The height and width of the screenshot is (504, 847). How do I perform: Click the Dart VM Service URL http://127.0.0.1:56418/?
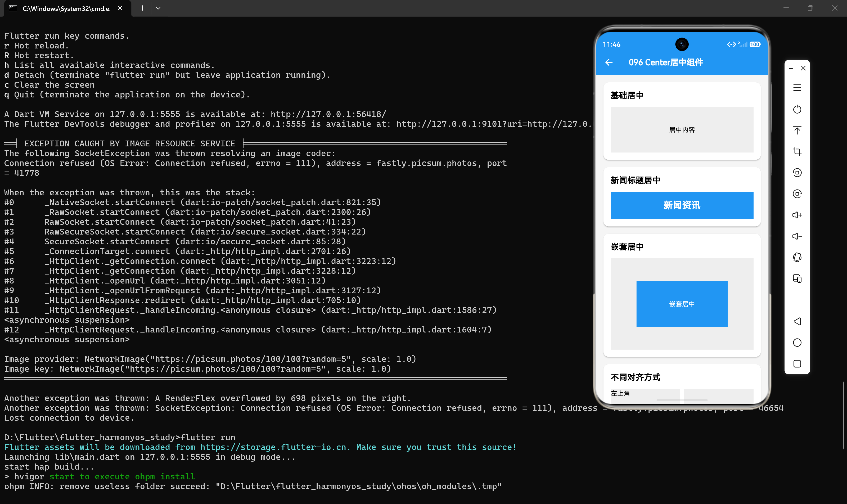[x=328, y=114]
